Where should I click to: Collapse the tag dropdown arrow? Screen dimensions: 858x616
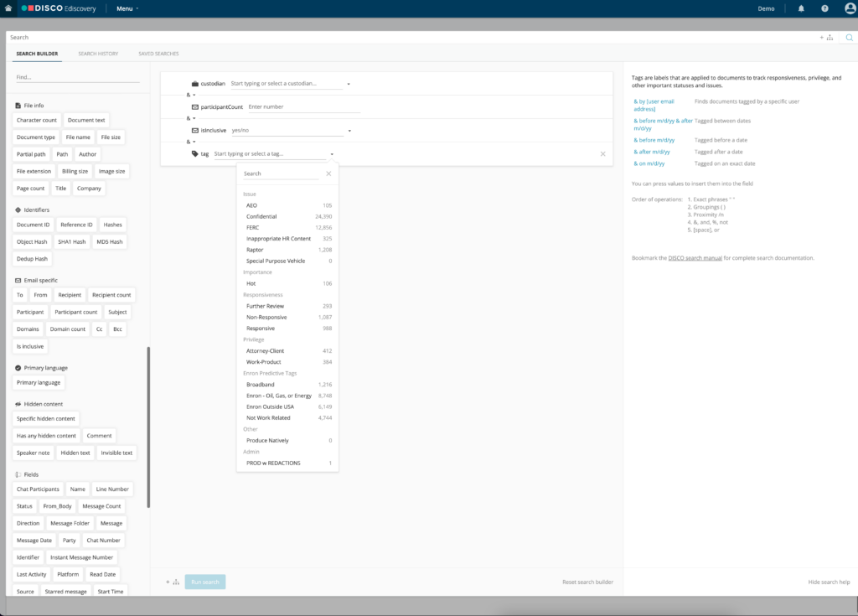click(x=332, y=154)
